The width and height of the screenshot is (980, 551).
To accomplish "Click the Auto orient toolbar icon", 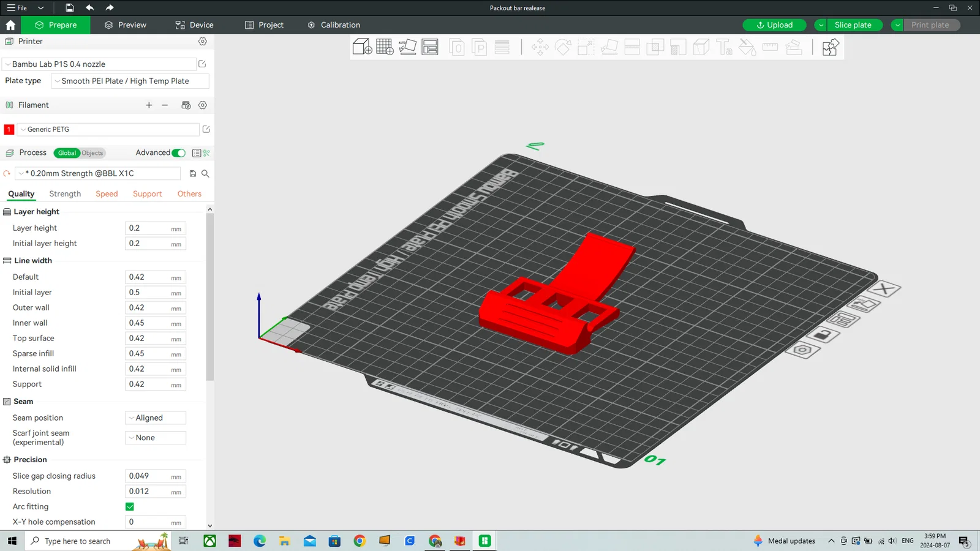I will tap(407, 47).
